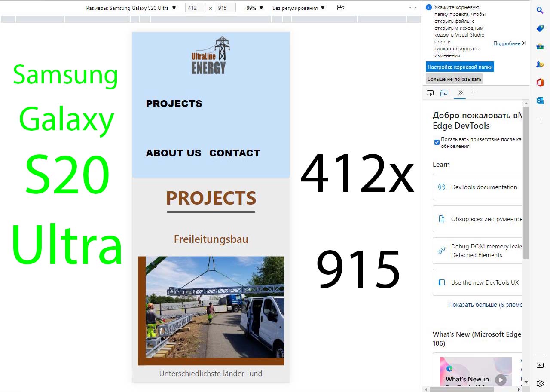The width and height of the screenshot is (550, 392).
Task: Open the Office sidebar icon
Action: tap(540, 83)
